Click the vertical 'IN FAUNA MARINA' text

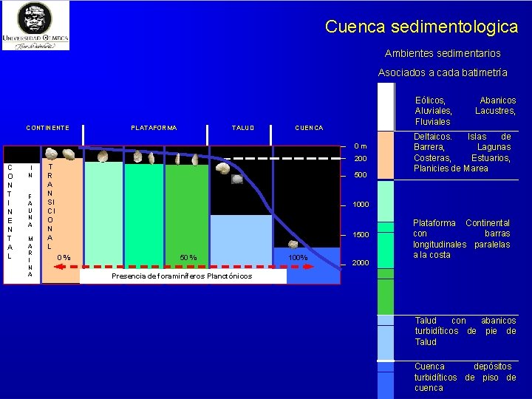point(30,221)
